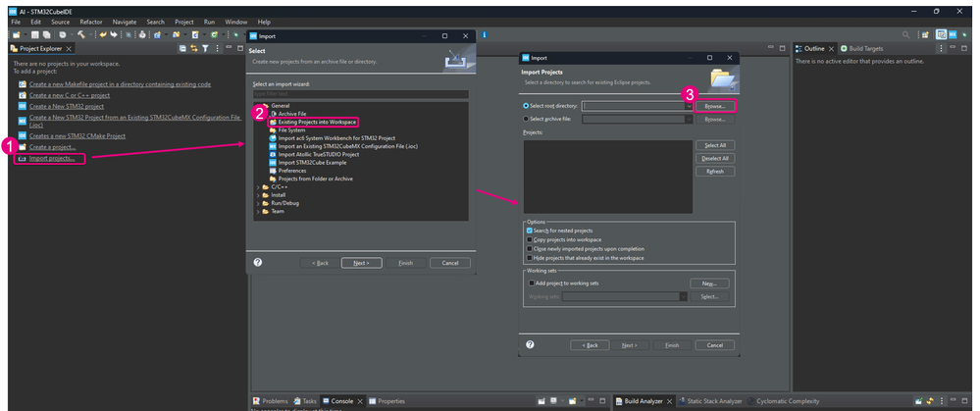Click the Refresh button in Import Projects

[x=715, y=171]
